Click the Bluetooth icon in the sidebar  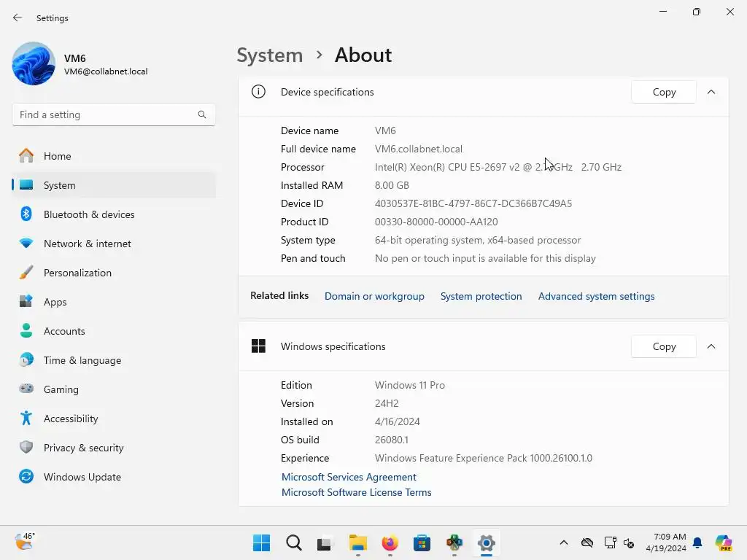[26, 214]
